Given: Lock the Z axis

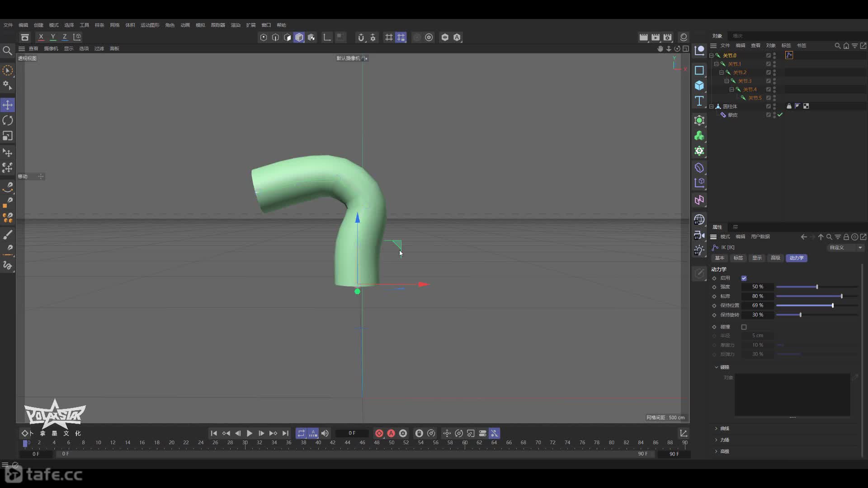Looking at the screenshot, I should click(x=65, y=37).
